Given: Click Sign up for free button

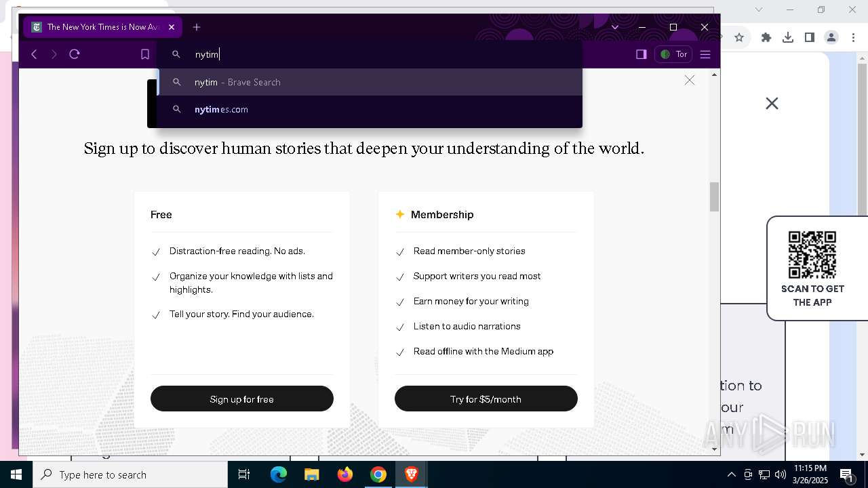Looking at the screenshot, I should (x=242, y=399).
